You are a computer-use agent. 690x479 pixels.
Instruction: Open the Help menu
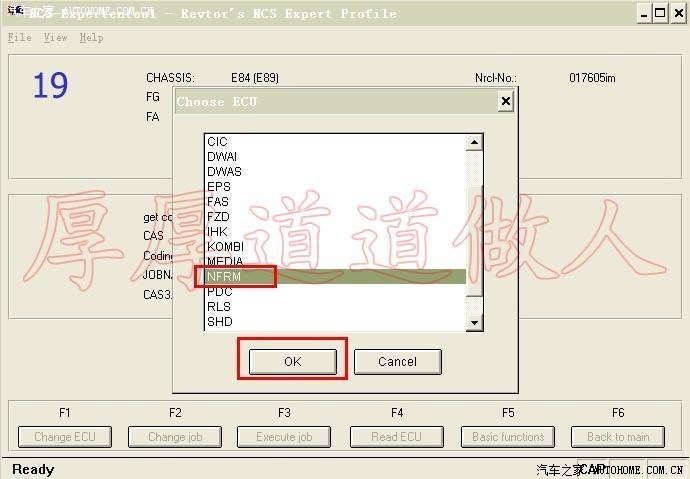tap(91, 38)
